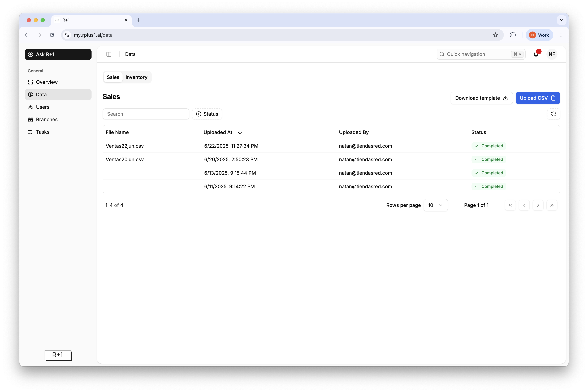
Task: Go to the next page
Action: 538,205
